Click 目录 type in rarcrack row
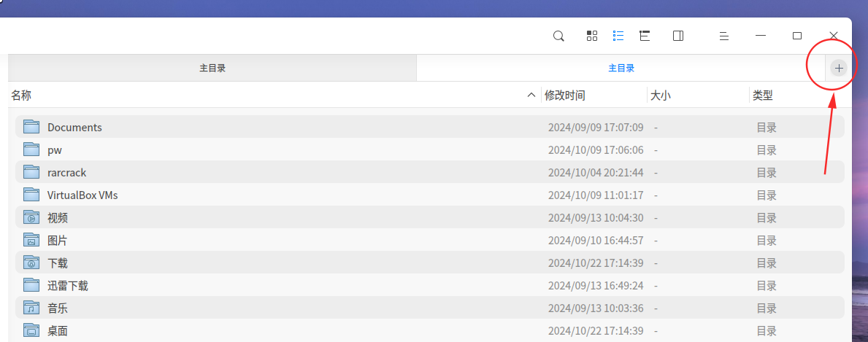Viewport: 868px width, 342px height. pyautogui.click(x=767, y=173)
